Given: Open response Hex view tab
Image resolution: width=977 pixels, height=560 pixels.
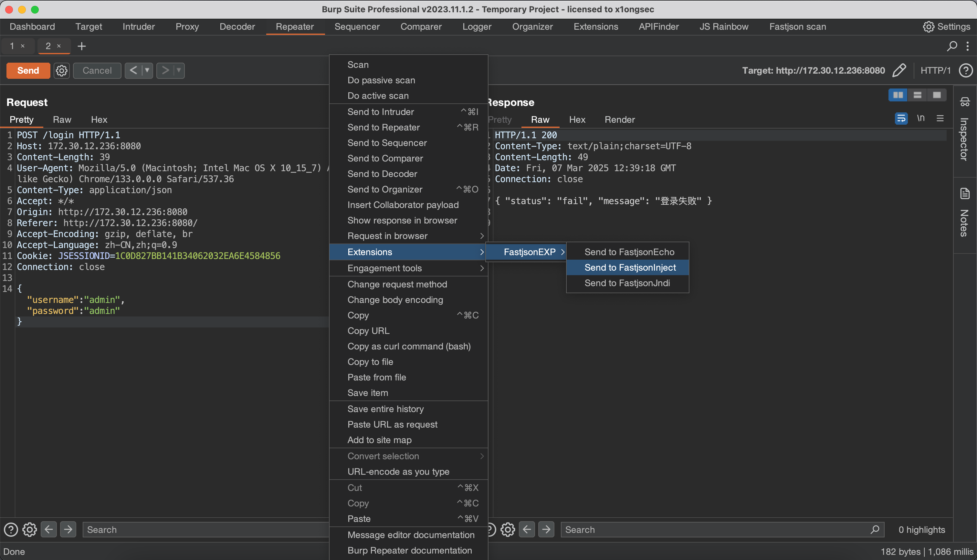Looking at the screenshot, I should [x=577, y=119].
